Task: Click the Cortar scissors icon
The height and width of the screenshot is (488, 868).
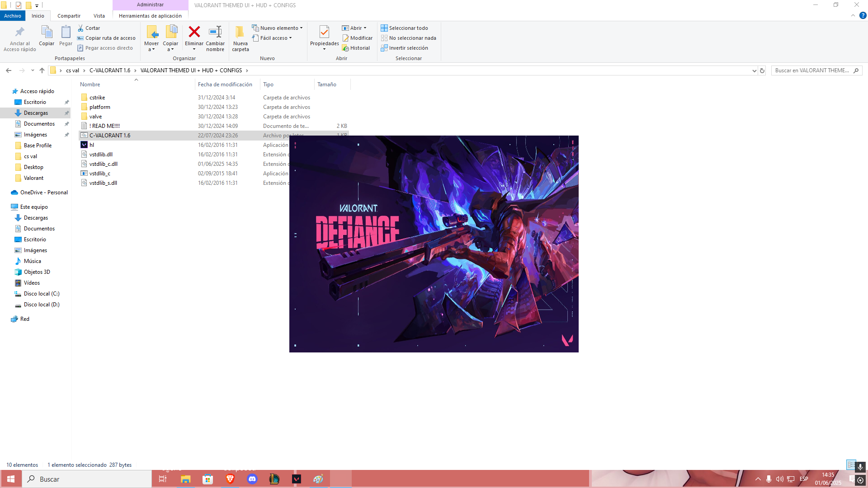Action: pos(81,28)
